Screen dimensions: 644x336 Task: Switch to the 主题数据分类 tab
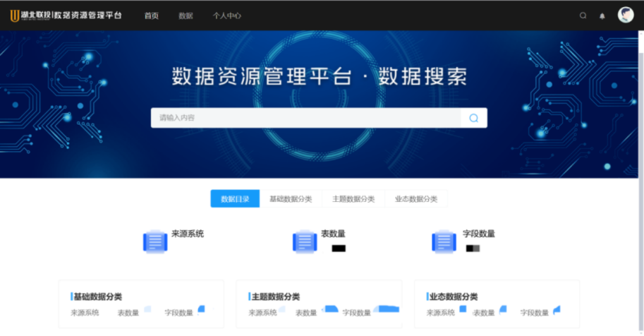[353, 199]
